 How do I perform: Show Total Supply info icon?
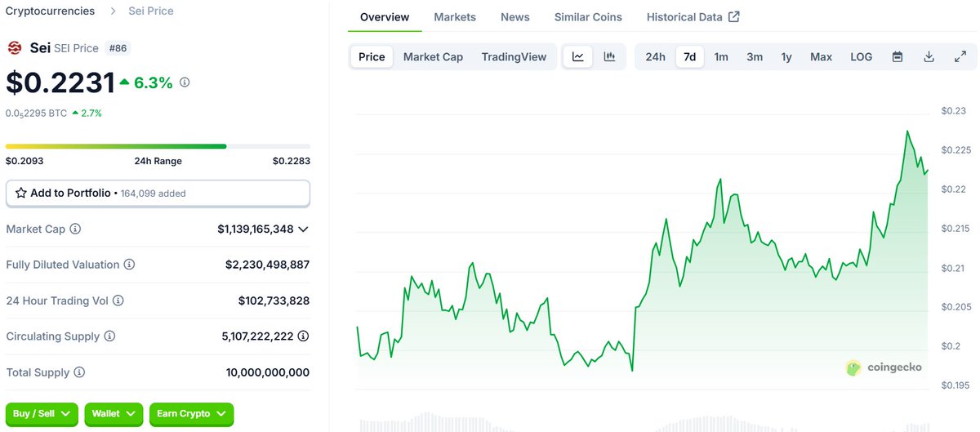tap(79, 372)
